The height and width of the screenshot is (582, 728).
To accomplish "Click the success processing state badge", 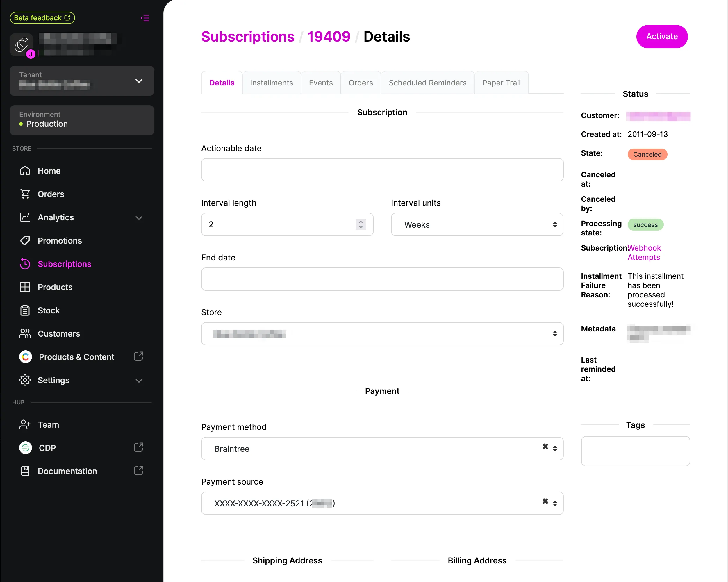I will point(645,224).
